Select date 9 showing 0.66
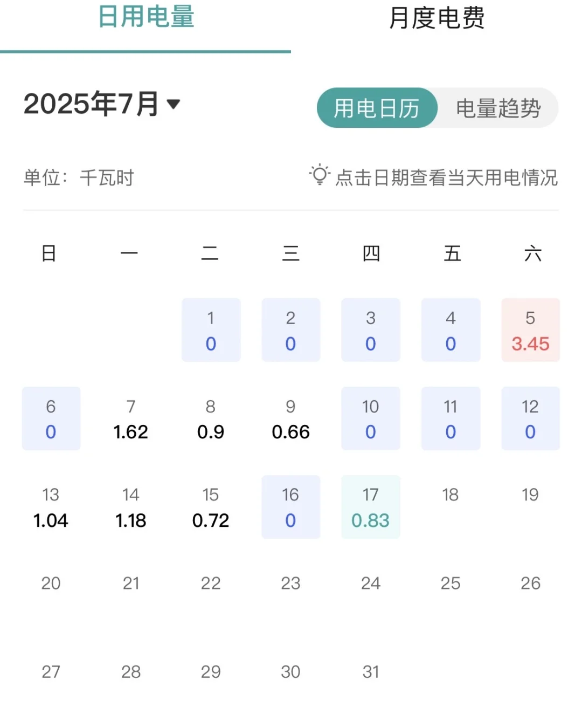Screen dimensions: 582x728 click(x=290, y=418)
